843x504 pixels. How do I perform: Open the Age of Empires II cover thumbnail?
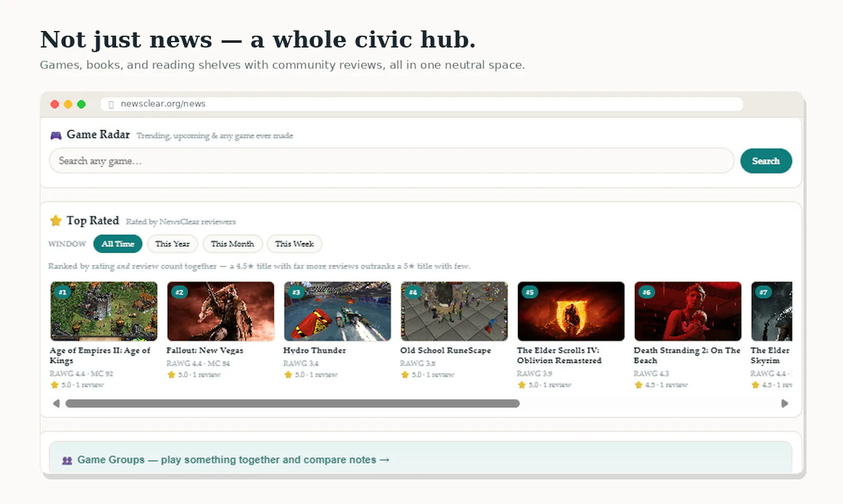point(104,311)
